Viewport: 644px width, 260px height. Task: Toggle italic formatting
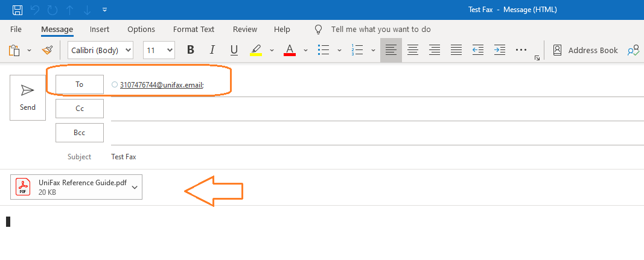(x=212, y=50)
